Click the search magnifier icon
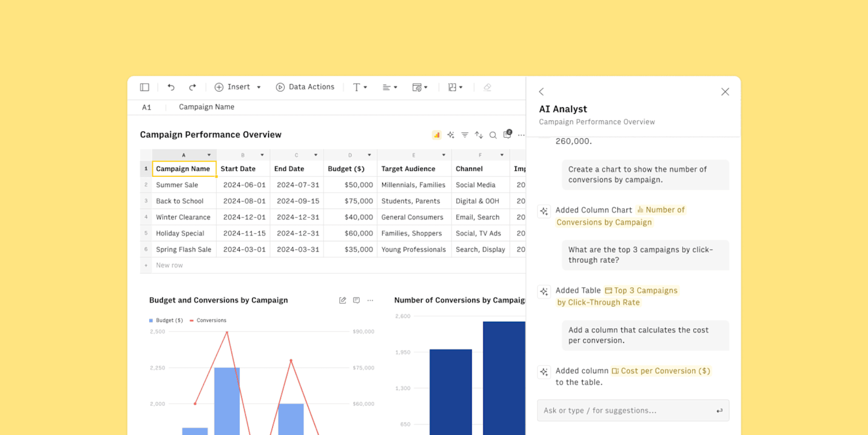The height and width of the screenshot is (435, 868). click(493, 135)
